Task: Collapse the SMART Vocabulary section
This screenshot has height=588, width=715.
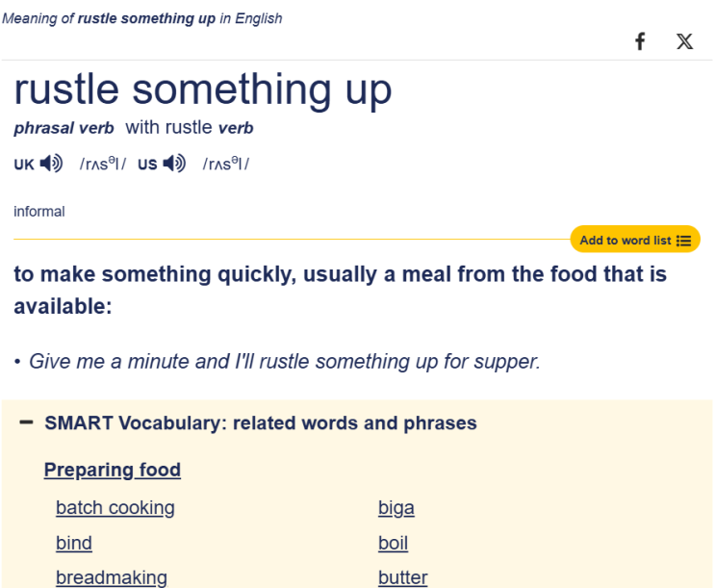Action: click(x=26, y=422)
